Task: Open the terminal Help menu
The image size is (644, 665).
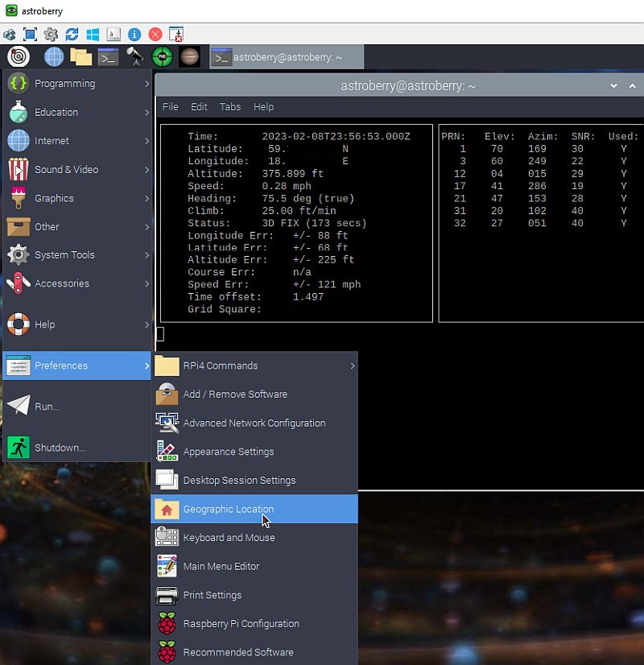Action: 263,107
